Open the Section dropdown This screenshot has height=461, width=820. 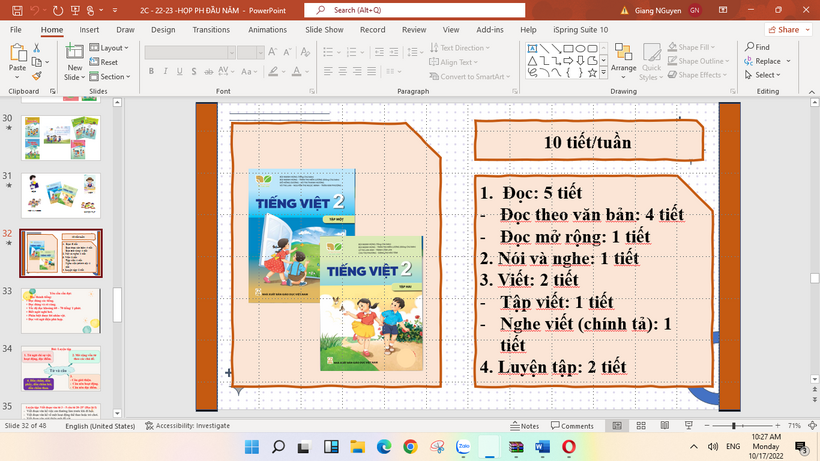[x=112, y=76]
